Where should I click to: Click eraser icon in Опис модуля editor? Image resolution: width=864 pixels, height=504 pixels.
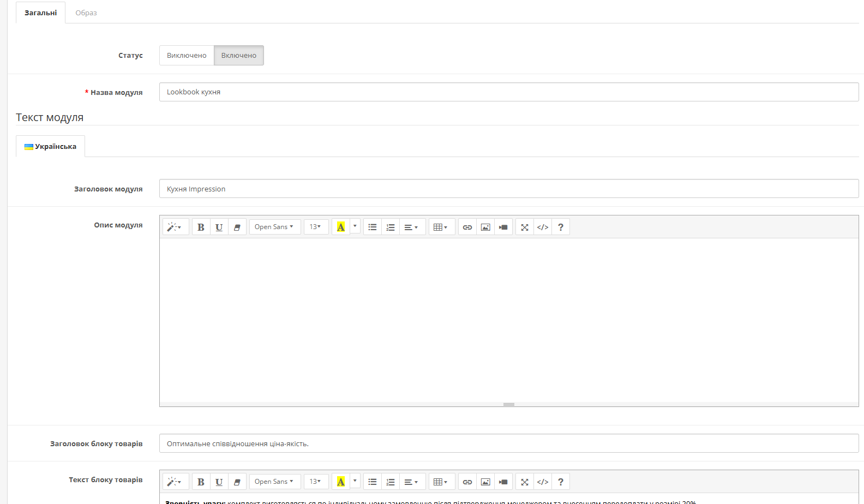tap(237, 227)
